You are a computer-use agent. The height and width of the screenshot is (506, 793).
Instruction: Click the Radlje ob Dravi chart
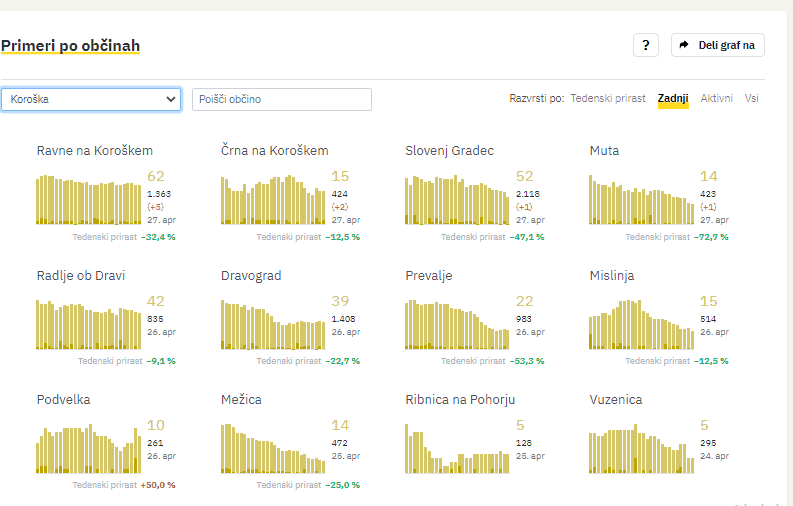point(89,325)
